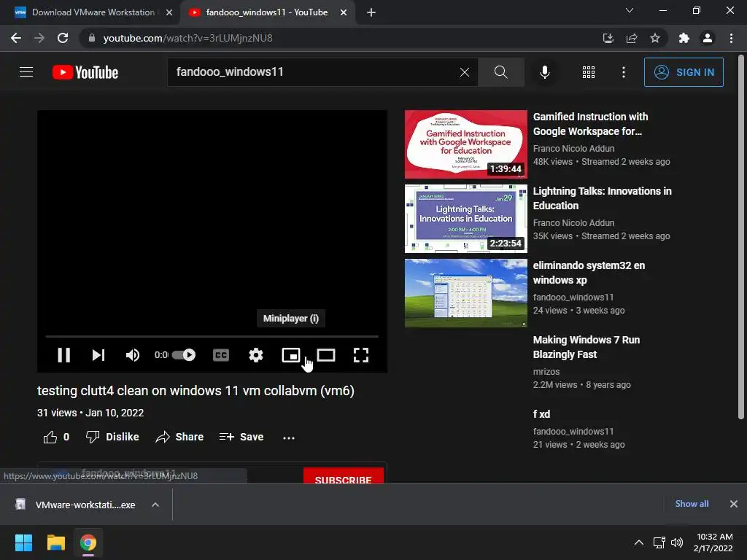
Task: Save the video to a playlist
Action: click(241, 437)
